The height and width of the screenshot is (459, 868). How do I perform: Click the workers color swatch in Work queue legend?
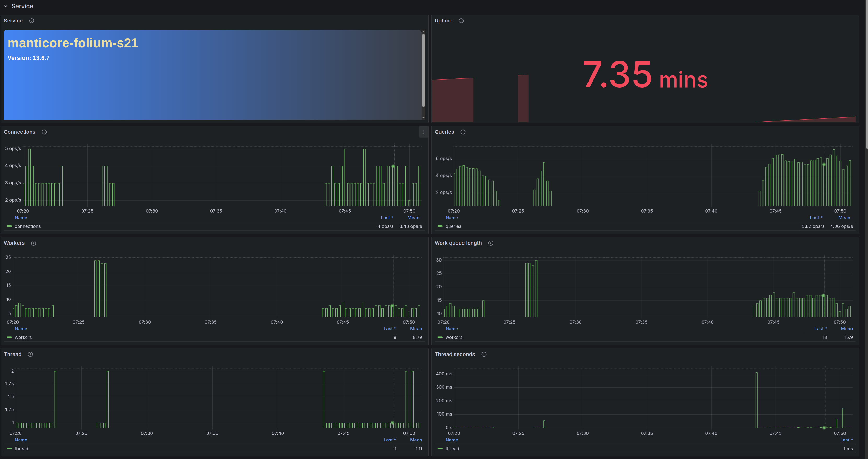click(x=440, y=338)
